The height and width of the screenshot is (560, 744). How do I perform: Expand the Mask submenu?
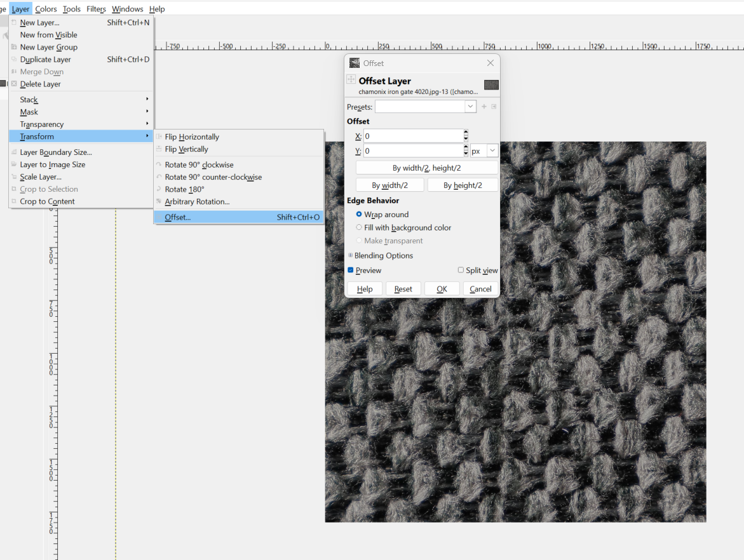pos(81,112)
